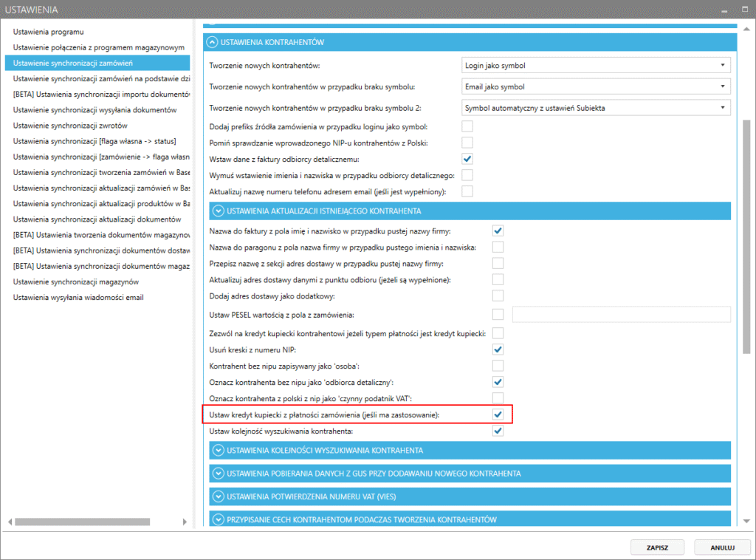Click the PESEL value text field
The image size is (756, 560).
coord(621,315)
